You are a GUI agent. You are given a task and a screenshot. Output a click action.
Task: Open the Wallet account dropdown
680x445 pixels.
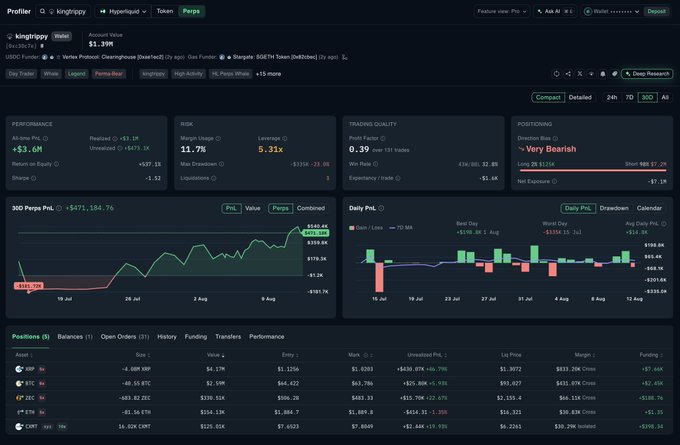point(611,11)
